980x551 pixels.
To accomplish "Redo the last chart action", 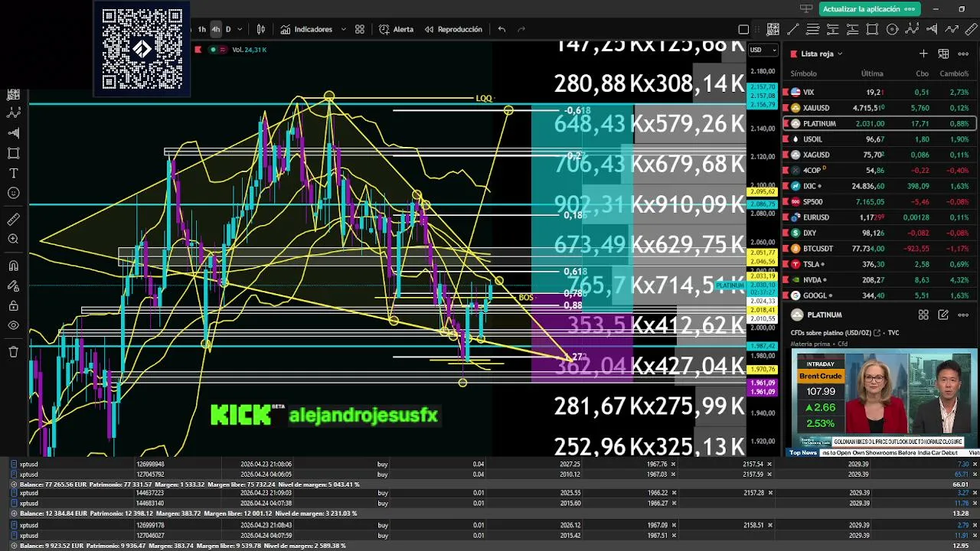I will (521, 29).
